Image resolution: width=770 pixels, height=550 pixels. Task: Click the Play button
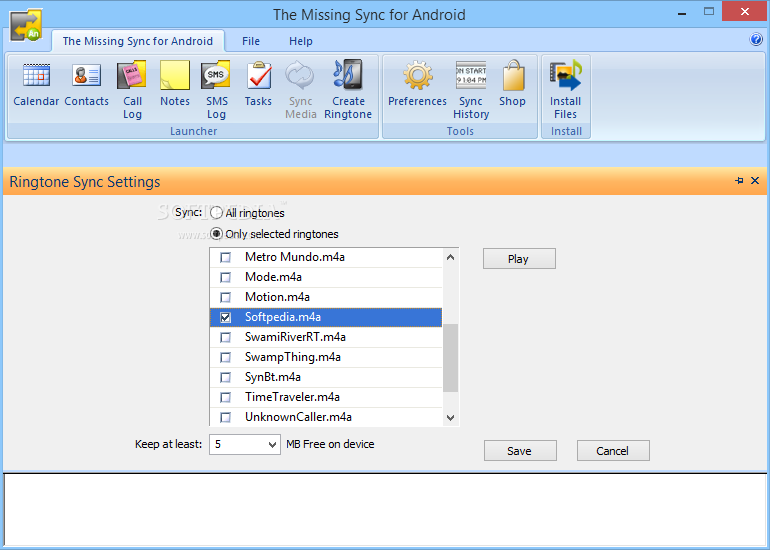pyautogui.click(x=519, y=259)
